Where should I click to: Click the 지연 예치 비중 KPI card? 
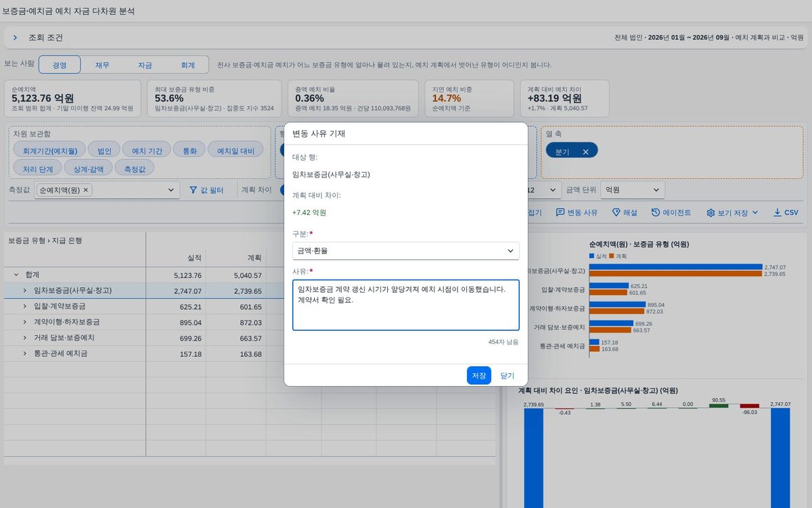tap(469, 98)
